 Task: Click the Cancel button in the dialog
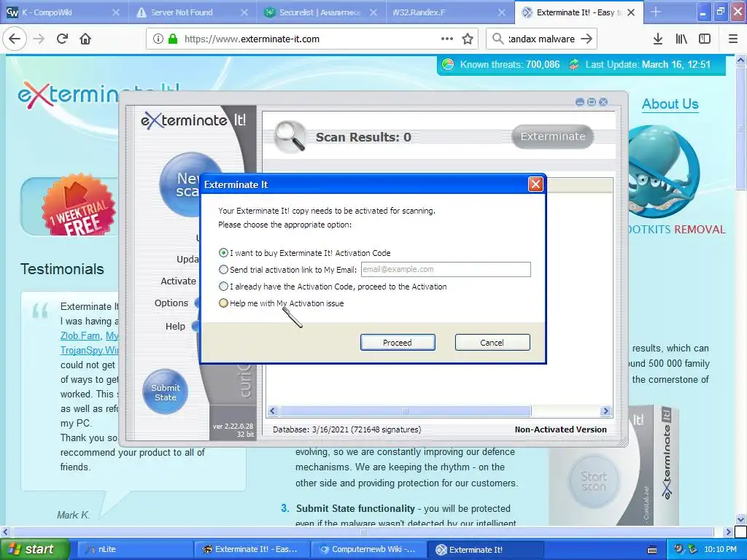492,343
